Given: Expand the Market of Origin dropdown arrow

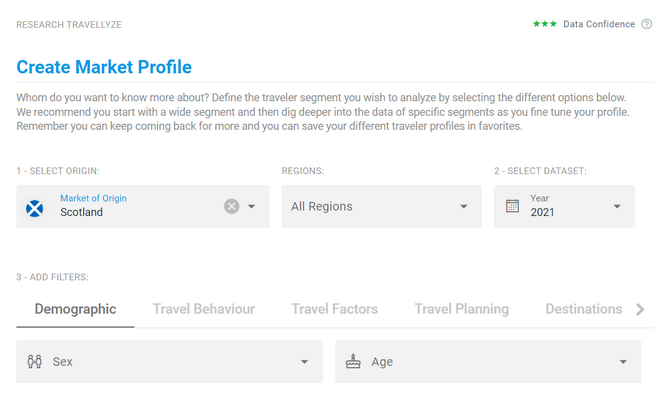Looking at the screenshot, I should [x=252, y=206].
